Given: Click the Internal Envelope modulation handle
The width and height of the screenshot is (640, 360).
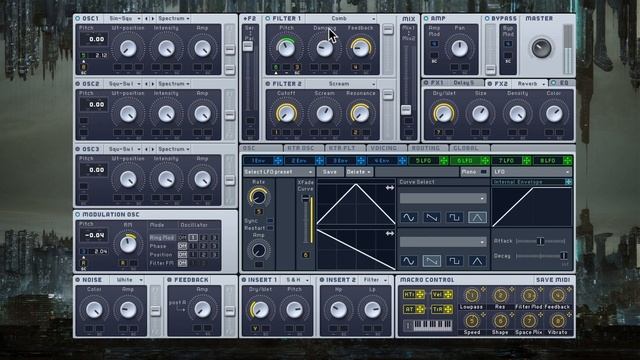Looking at the screenshot, I should click(569, 182).
